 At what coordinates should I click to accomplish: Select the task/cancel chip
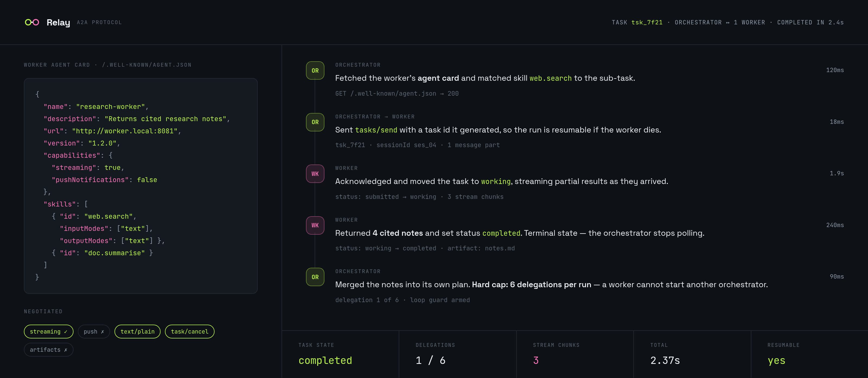pyautogui.click(x=190, y=332)
